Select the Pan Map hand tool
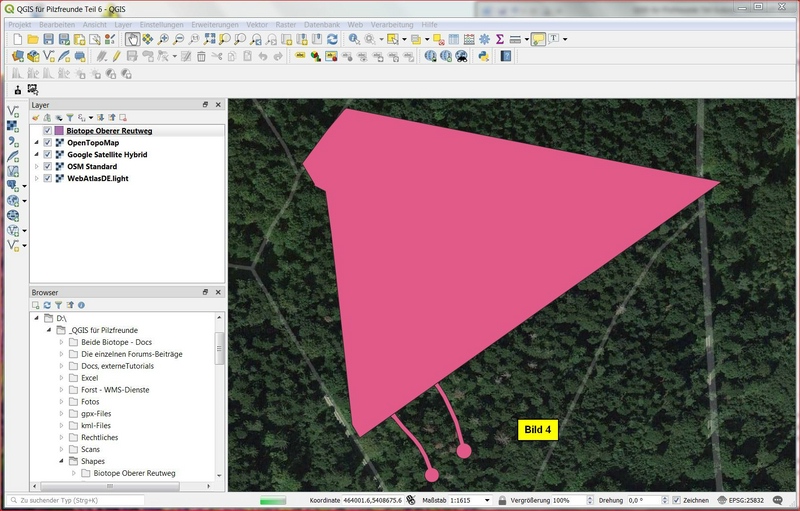This screenshot has width=800, height=511. coord(132,39)
